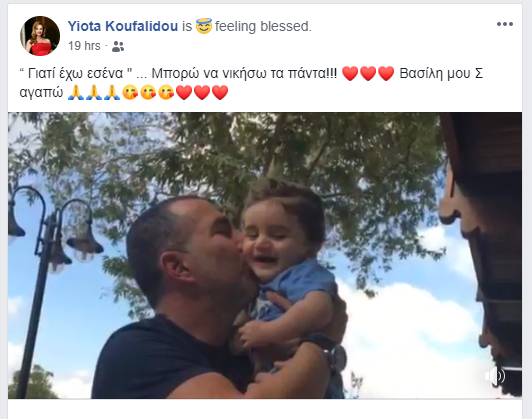The image size is (532, 419).
Task: Open the three-dot post options menu
Action: click(505, 24)
